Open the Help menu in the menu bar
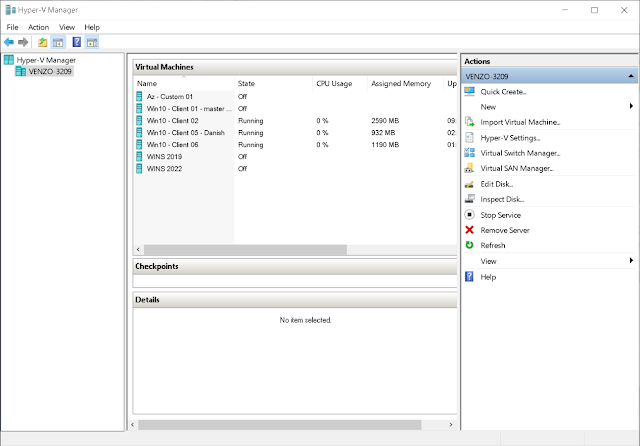Viewport: 640px width, 446px height. [92, 27]
